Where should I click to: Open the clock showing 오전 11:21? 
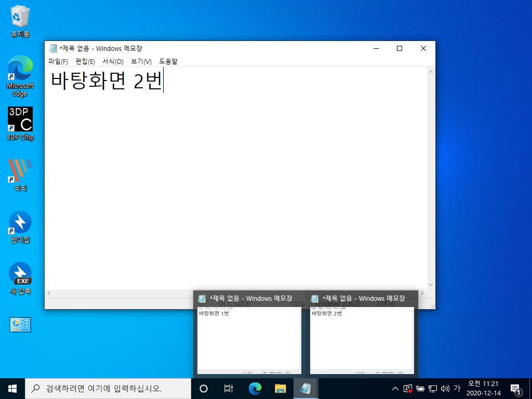pos(484,389)
